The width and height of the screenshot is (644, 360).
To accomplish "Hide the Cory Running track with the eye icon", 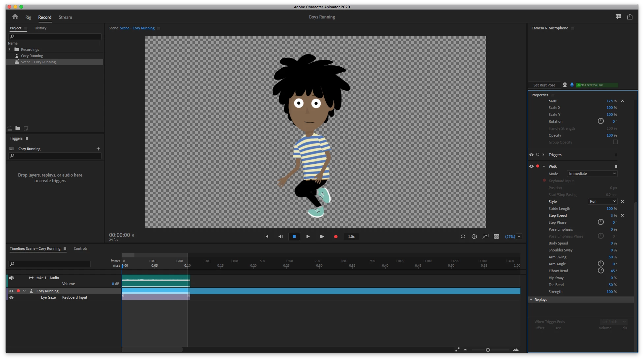I will pyautogui.click(x=12, y=291).
